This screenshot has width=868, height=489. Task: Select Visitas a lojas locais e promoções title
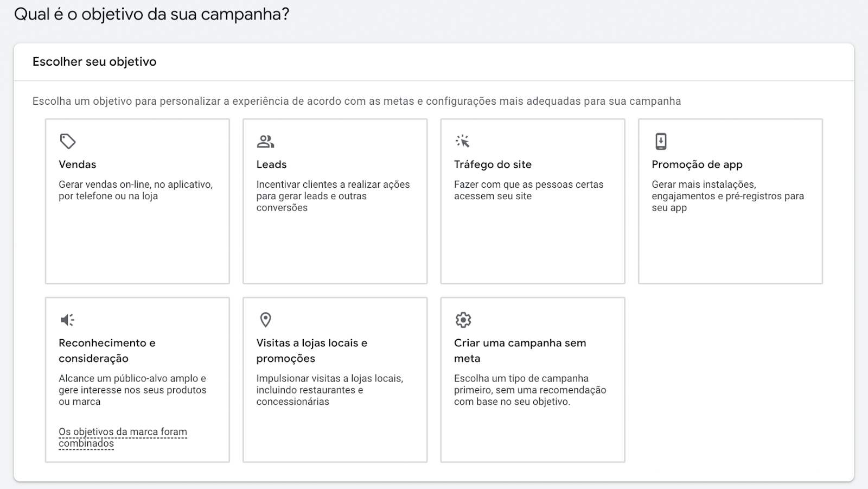312,351
